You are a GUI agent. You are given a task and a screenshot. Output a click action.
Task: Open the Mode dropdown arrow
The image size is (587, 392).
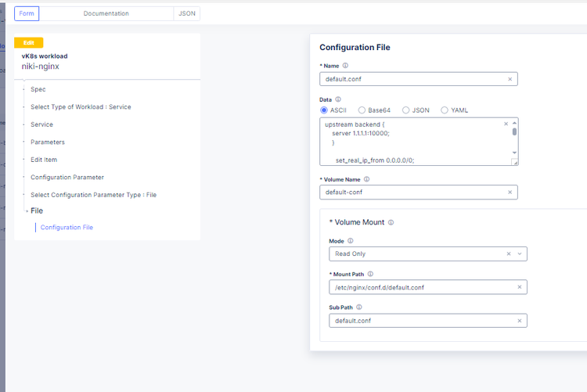click(520, 254)
